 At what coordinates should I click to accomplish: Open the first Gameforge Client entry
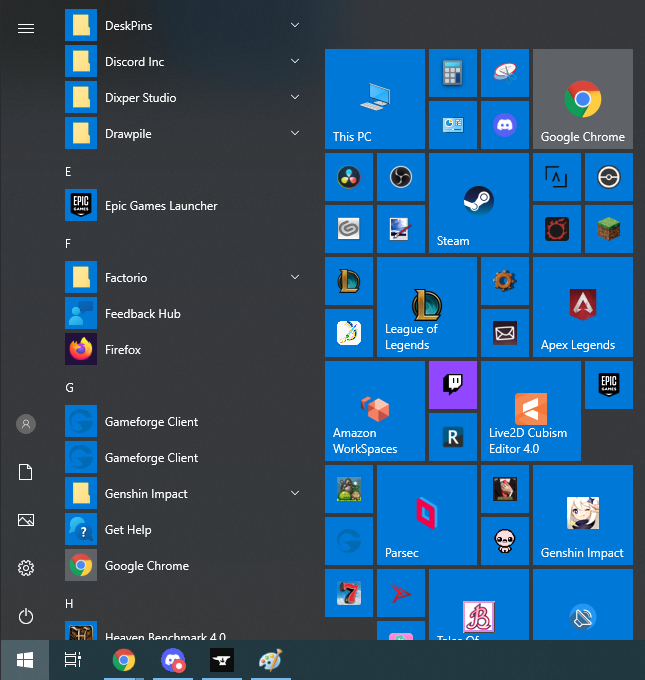(184, 422)
